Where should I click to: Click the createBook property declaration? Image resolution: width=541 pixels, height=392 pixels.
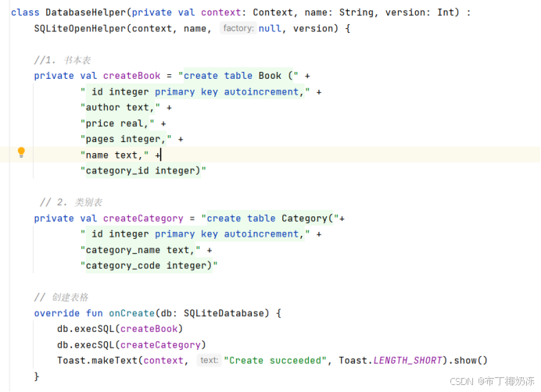(131, 76)
